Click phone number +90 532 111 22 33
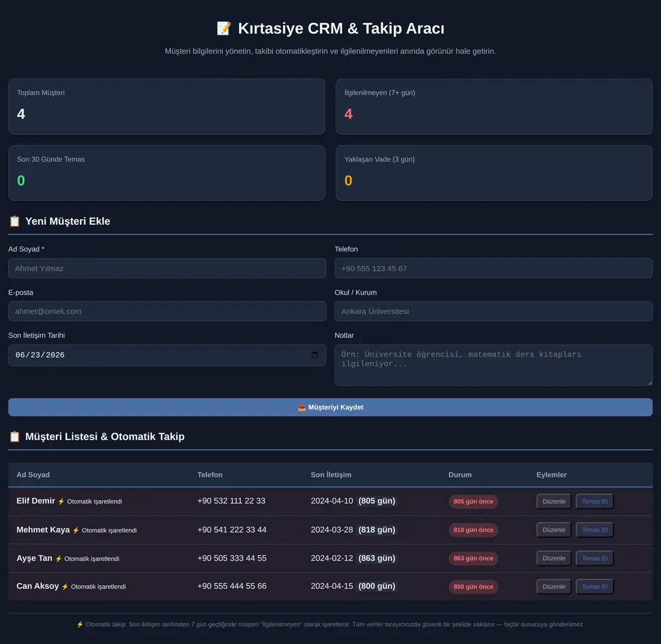The width and height of the screenshot is (661, 644). [x=231, y=501]
